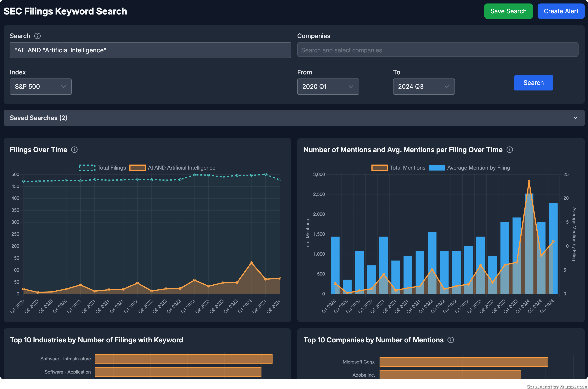Click the Q1 2022 bar in mentions chart
The width and height of the screenshot is (588, 389).
[x=432, y=263]
